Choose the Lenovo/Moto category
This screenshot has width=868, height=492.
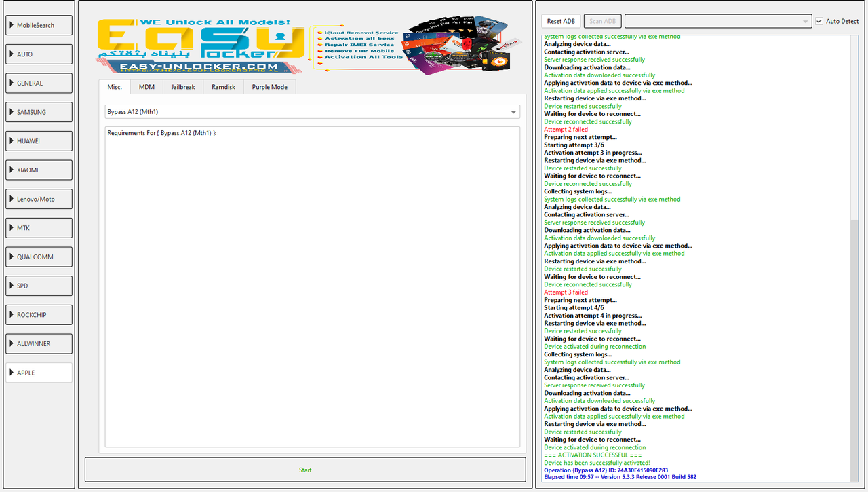(x=39, y=199)
